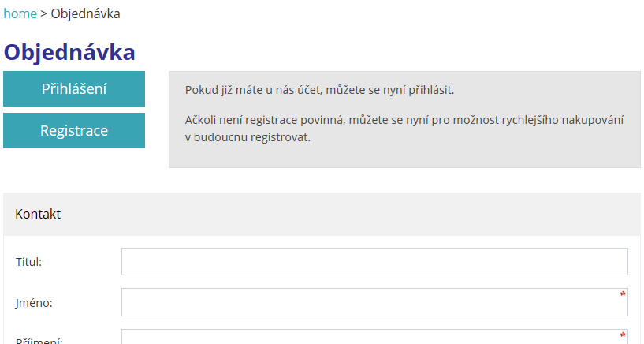Click the 'Pokud již máte u nás účet' text
Screen dimensions: 644x344
(319, 90)
